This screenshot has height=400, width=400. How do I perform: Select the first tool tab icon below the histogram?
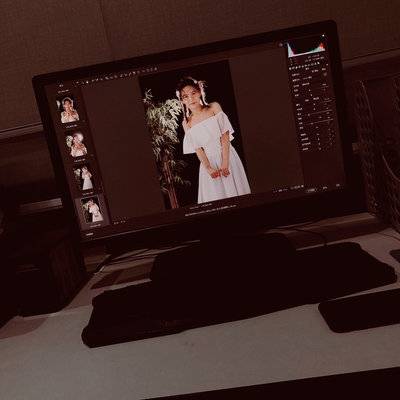(291, 67)
